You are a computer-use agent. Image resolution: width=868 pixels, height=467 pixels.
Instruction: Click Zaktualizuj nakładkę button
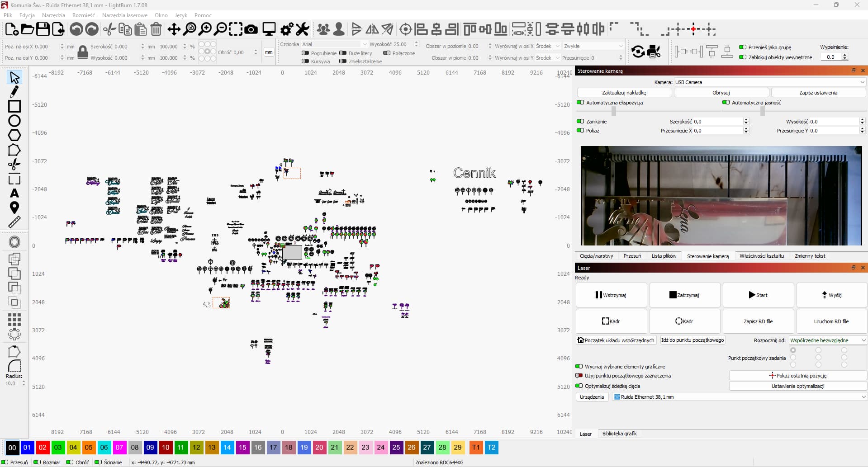click(624, 93)
